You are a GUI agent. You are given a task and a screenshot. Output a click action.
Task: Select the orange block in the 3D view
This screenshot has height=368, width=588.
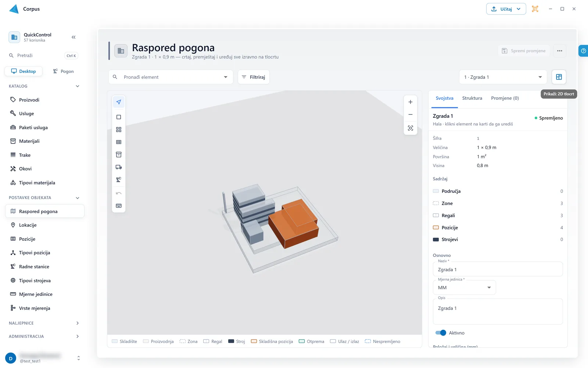294,224
